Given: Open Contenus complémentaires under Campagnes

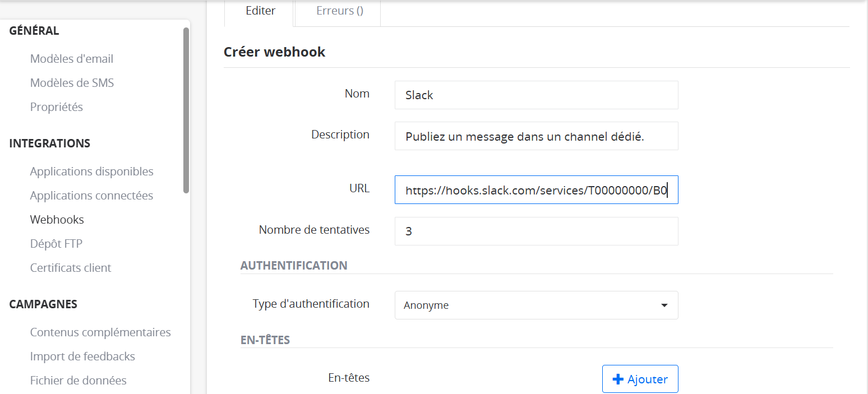Looking at the screenshot, I should pos(100,332).
